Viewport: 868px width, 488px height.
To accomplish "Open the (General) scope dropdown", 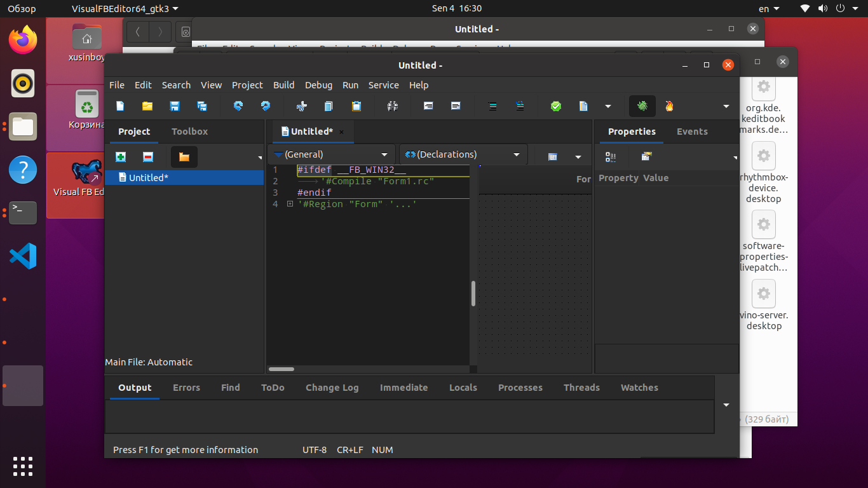I will pos(332,154).
